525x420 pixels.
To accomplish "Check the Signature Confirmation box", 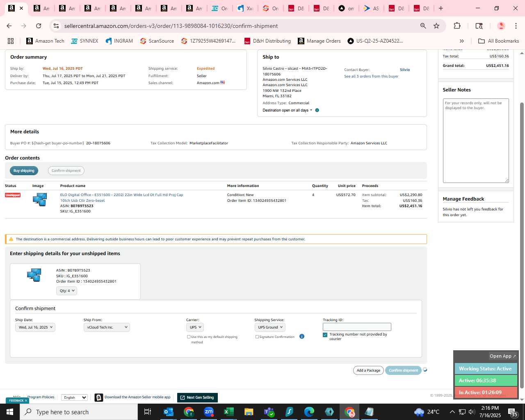I will tap(257, 337).
